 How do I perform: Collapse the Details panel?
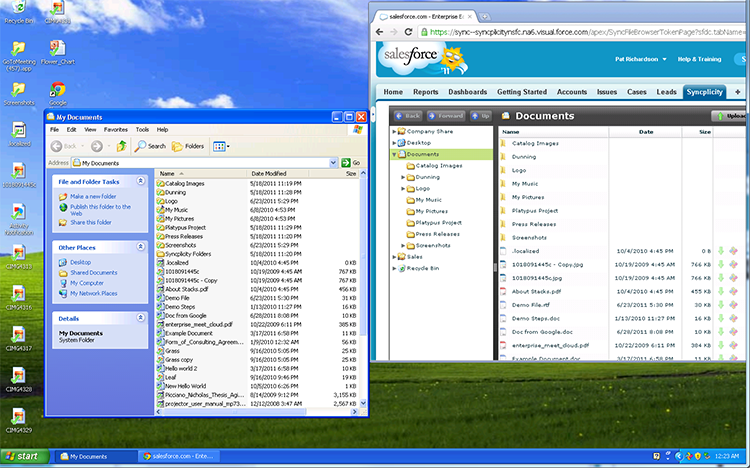(141, 317)
